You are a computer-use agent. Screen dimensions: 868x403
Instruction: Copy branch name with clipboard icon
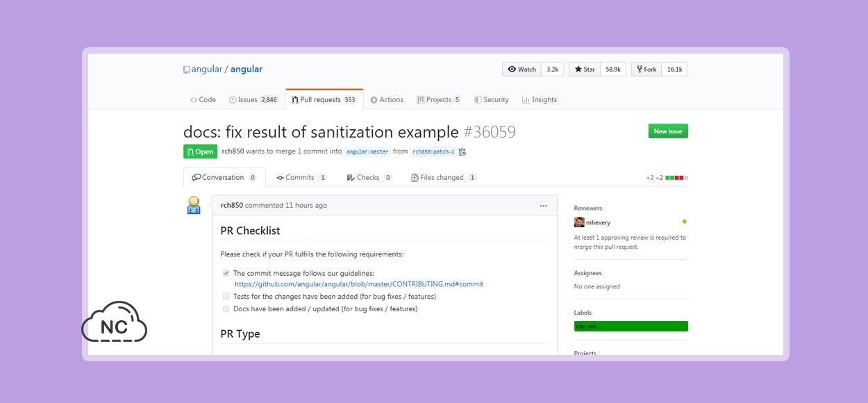(x=462, y=151)
